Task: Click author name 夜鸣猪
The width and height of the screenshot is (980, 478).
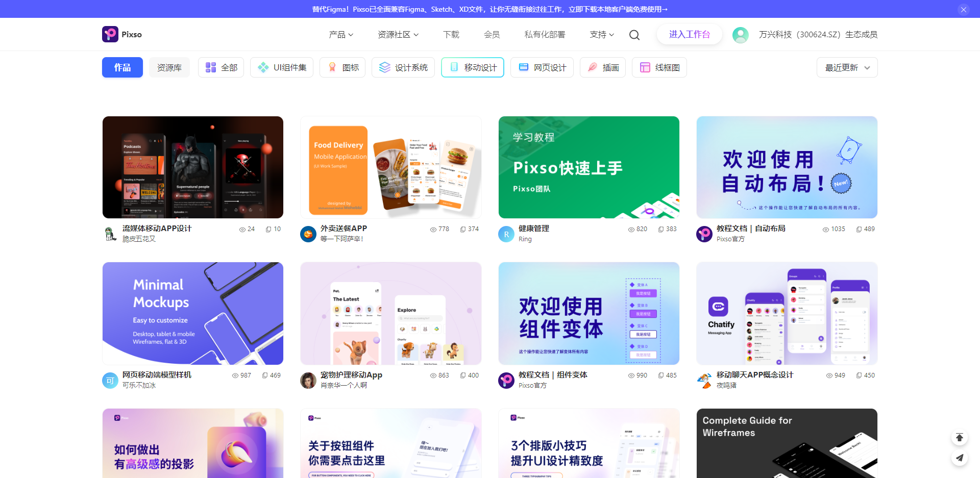Action: (x=726, y=386)
